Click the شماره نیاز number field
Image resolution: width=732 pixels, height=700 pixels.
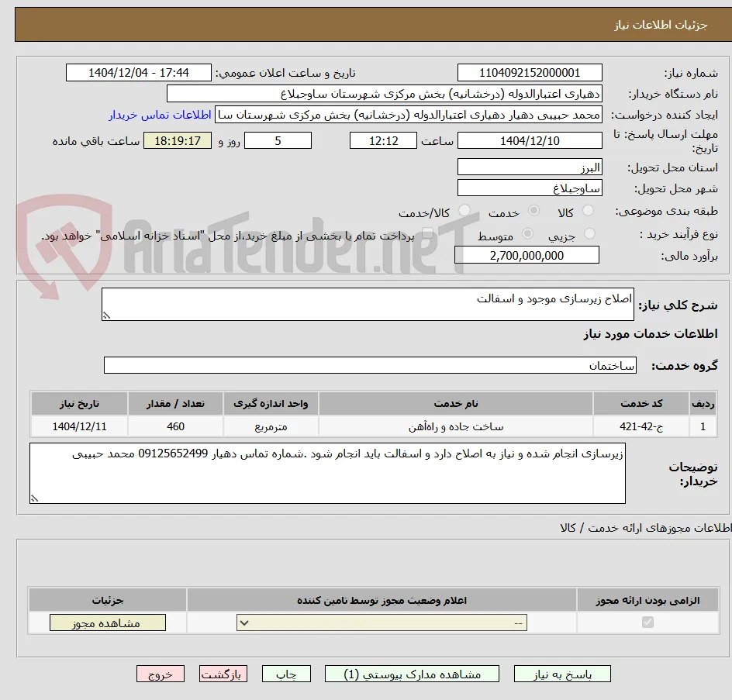(x=530, y=73)
